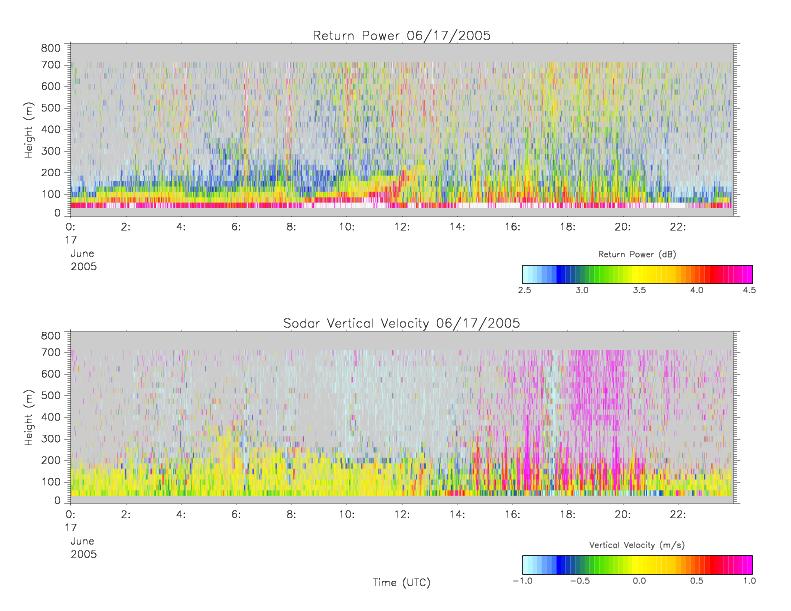Click the "4:" time tick under Vertical Velocity plot
791x611 pixels.
(x=181, y=515)
